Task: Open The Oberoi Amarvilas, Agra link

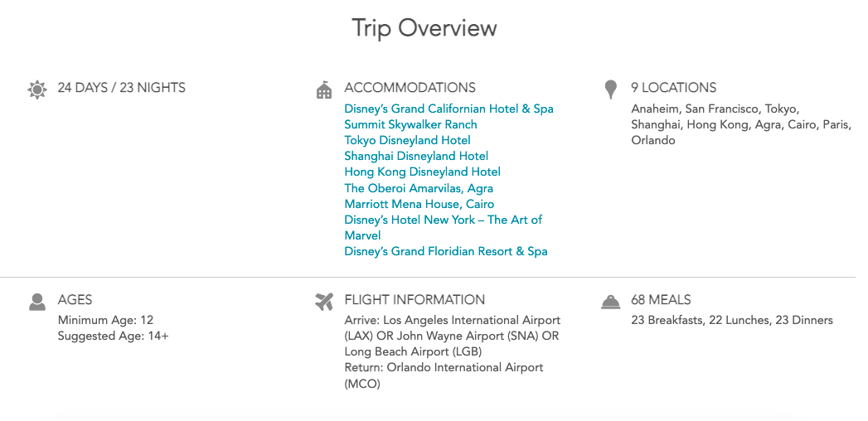Action: tap(419, 188)
